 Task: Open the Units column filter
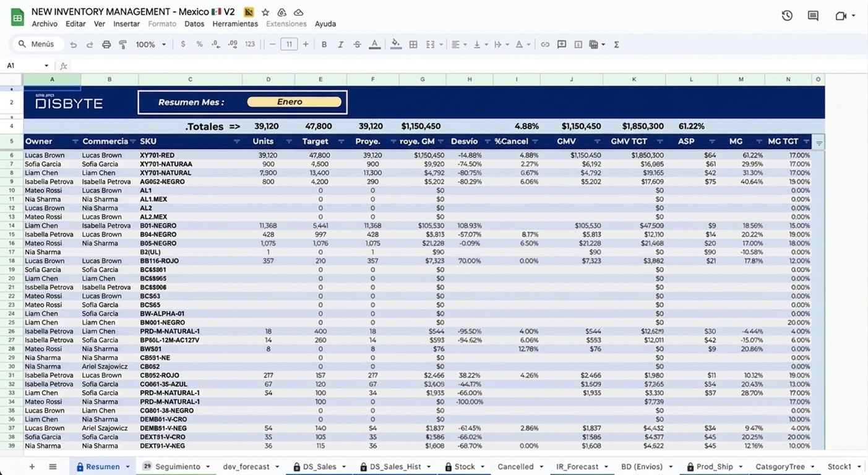pyautogui.click(x=288, y=142)
